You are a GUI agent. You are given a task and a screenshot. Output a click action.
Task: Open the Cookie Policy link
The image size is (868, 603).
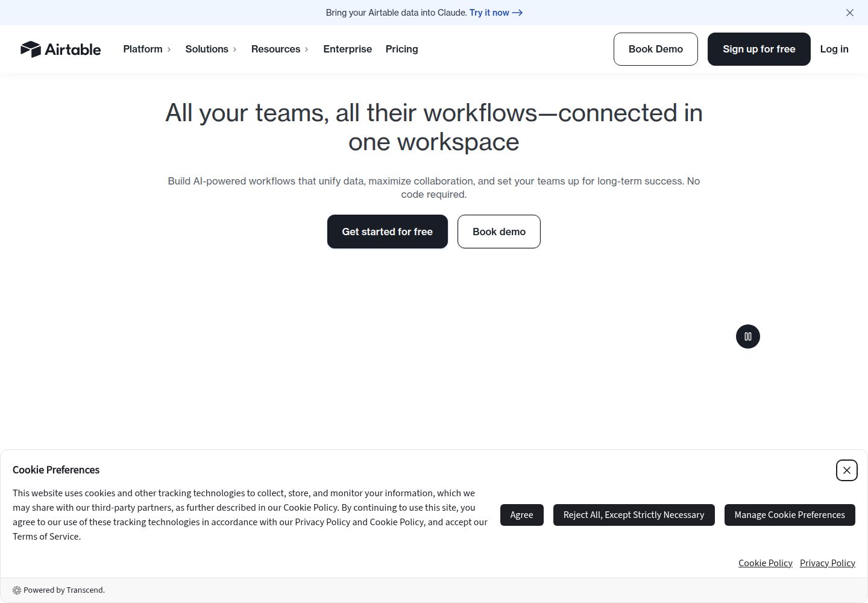765,563
